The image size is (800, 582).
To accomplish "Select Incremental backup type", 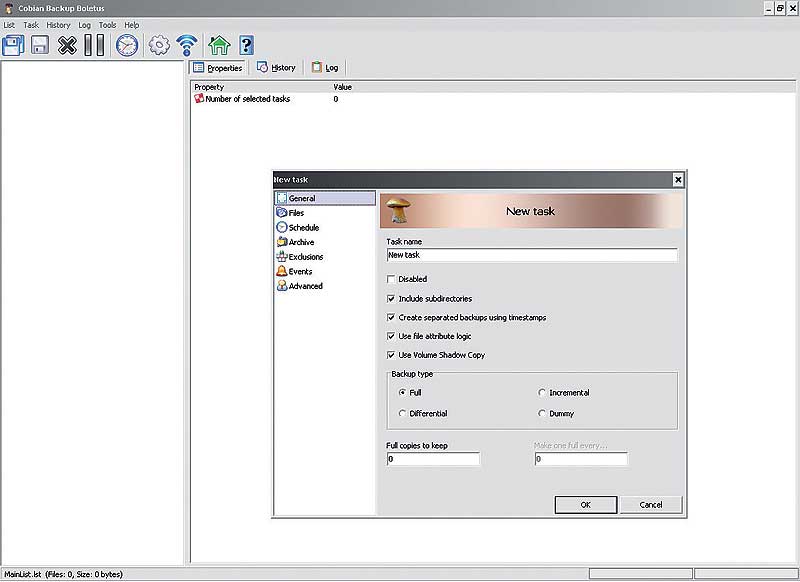I will (x=542, y=393).
